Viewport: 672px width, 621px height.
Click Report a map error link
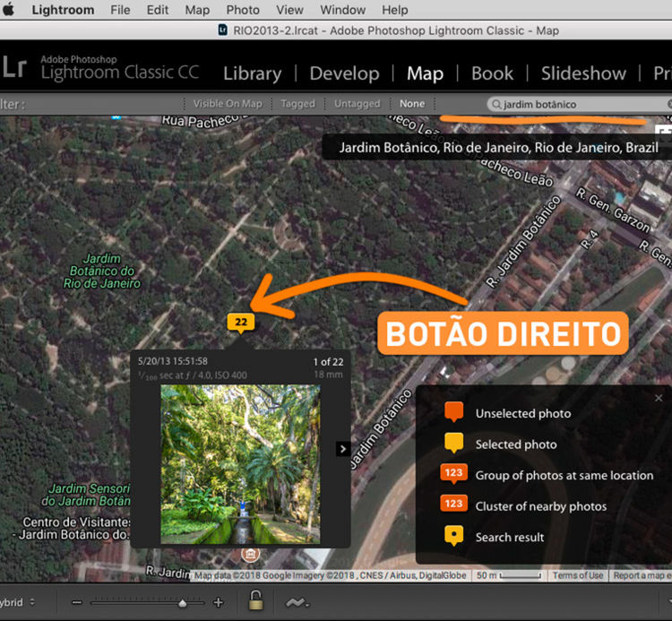[x=641, y=575]
